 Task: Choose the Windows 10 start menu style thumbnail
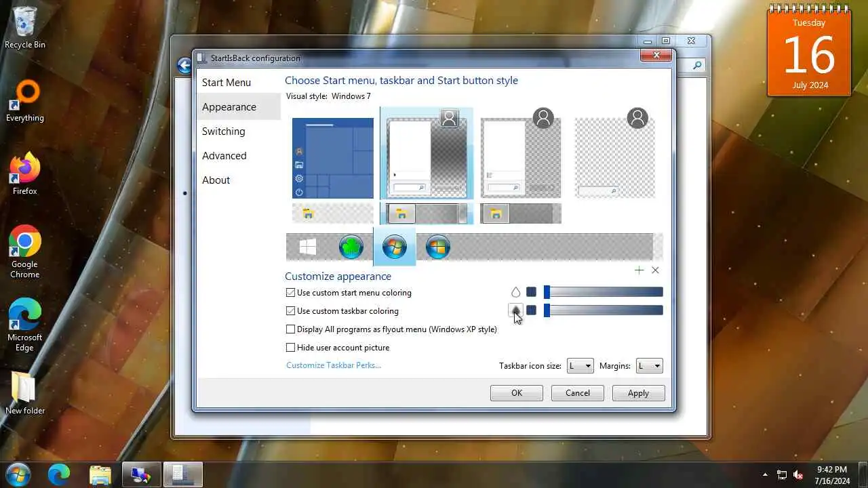[333, 159]
